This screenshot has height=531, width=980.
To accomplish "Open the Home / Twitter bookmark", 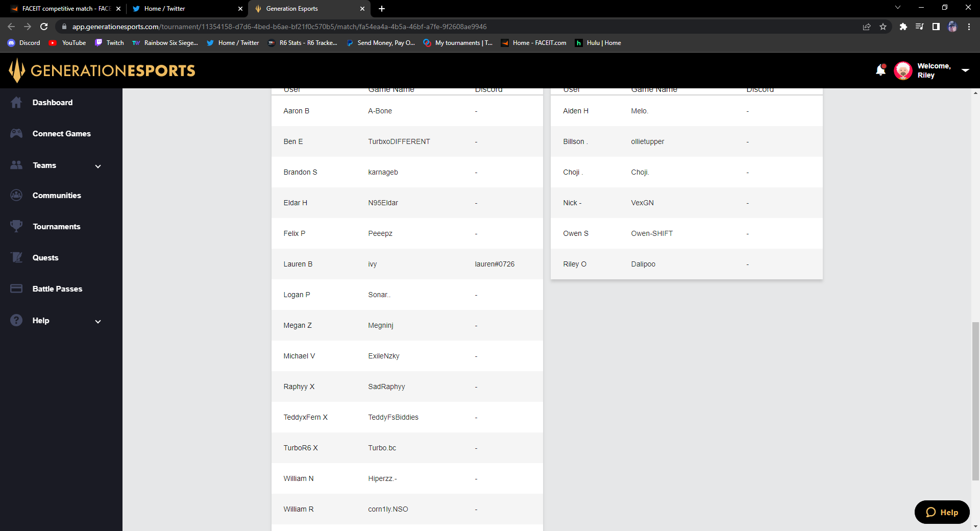I will (x=233, y=43).
